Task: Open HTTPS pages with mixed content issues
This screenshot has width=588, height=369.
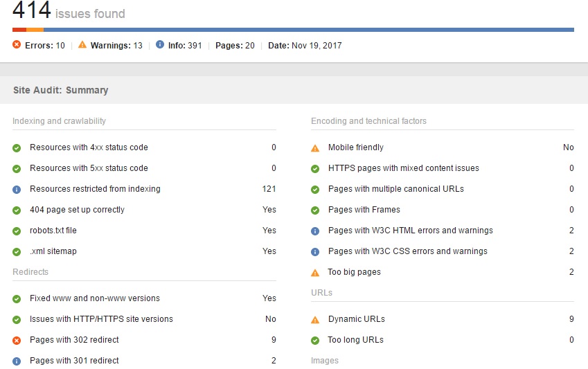Action: click(x=404, y=168)
